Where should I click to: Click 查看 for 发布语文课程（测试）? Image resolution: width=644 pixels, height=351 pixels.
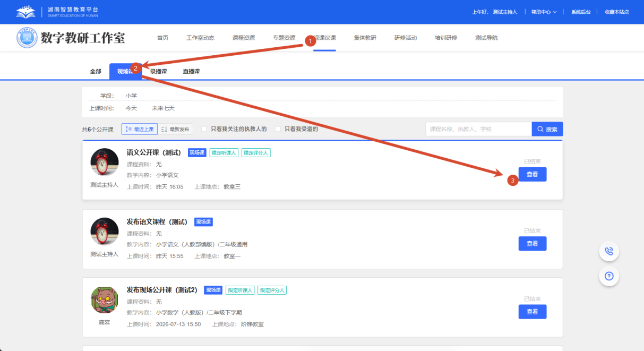[533, 243]
